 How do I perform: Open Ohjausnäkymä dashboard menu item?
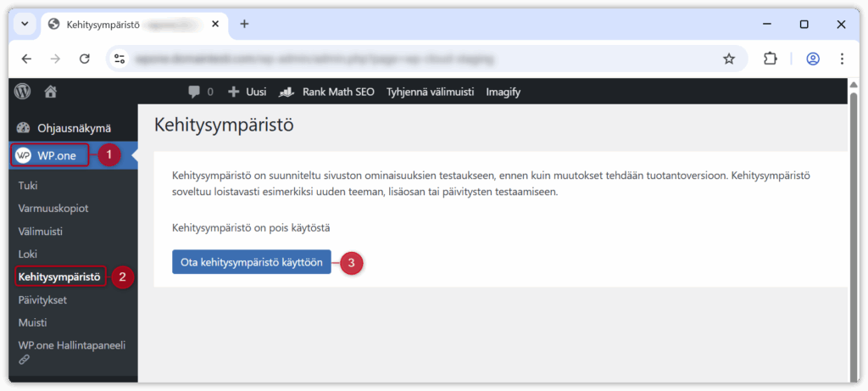coord(74,128)
